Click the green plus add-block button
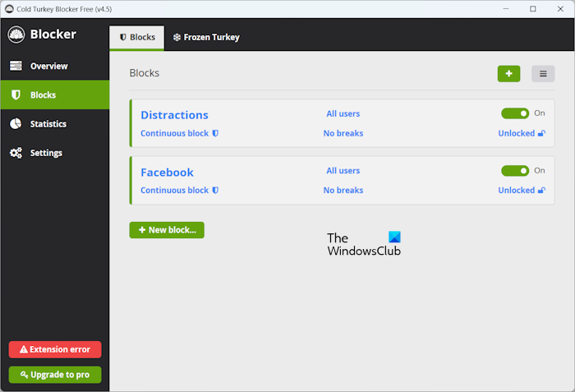 [508, 74]
